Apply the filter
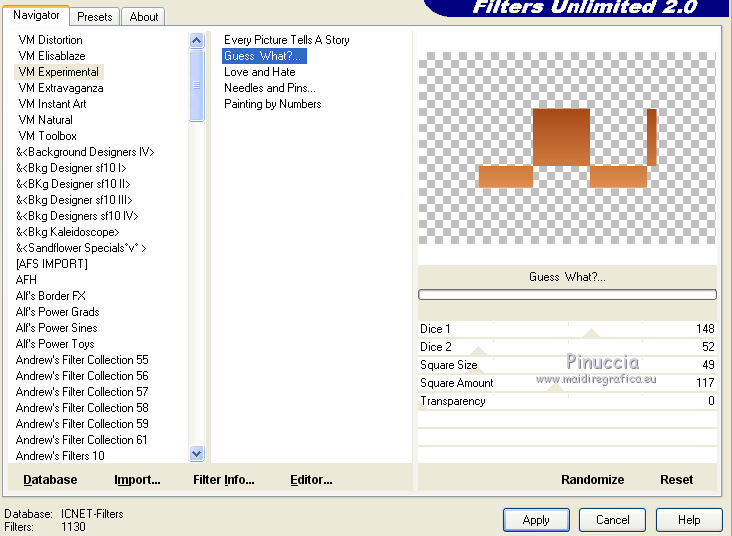The height and width of the screenshot is (536, 732). tap(536, 520)
